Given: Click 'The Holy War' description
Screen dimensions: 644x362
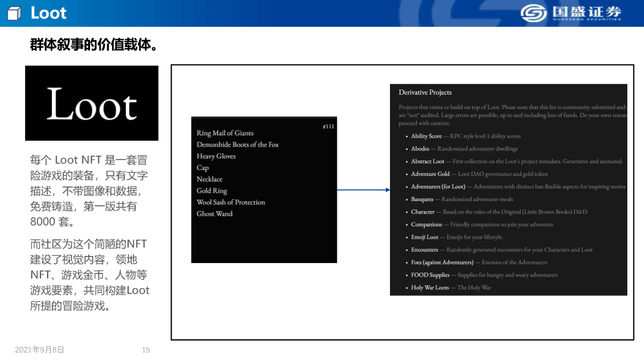Looking at the screenshot, I should pos(475,287).
